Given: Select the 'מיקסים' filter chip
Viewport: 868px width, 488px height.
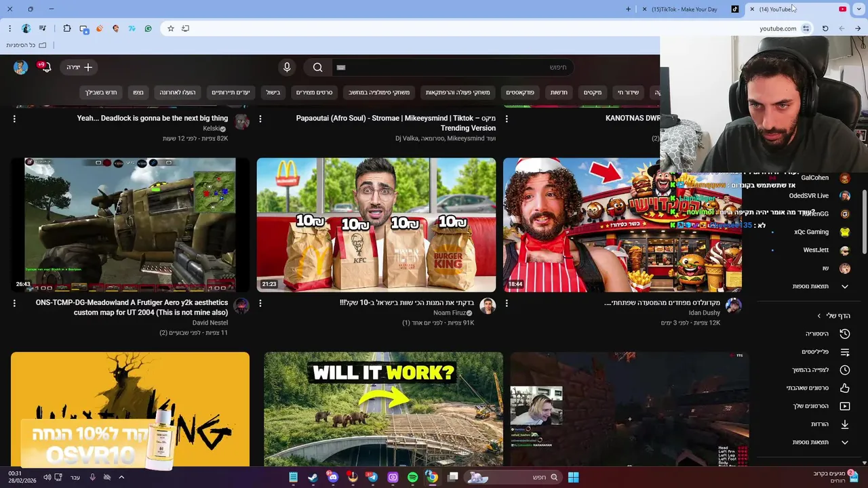Looking at the screenshot, I should point(593,92).
